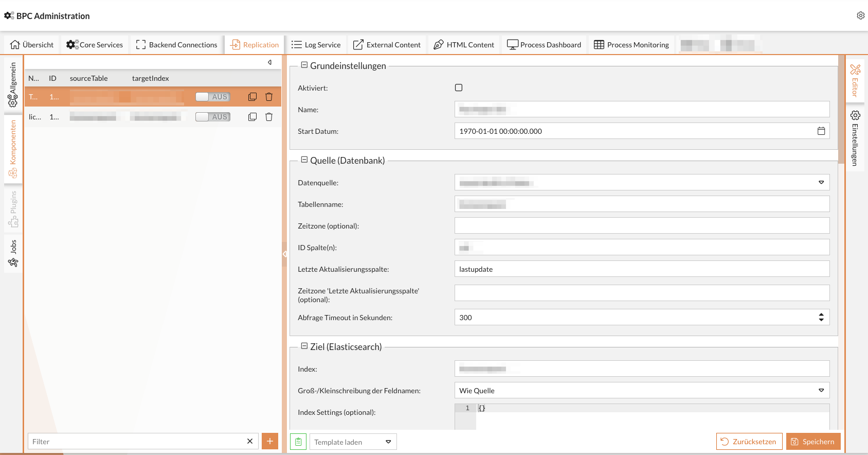Sort by the targetIndex column header

[x=151, y=78]
